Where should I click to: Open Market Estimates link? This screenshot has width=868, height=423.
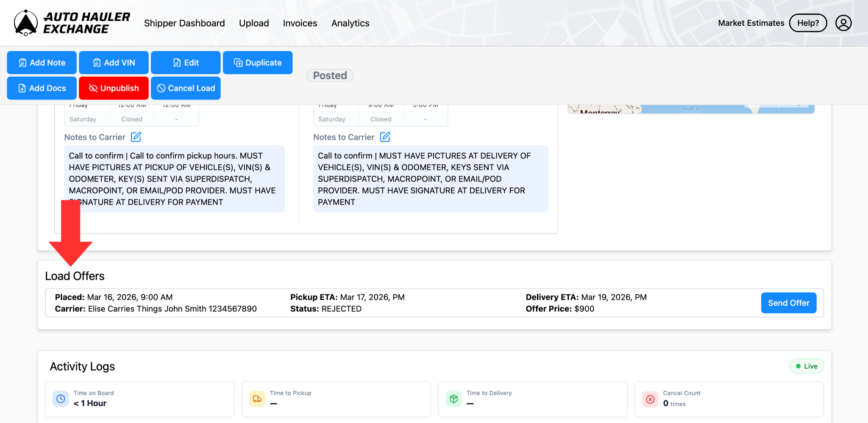[751, 23]
